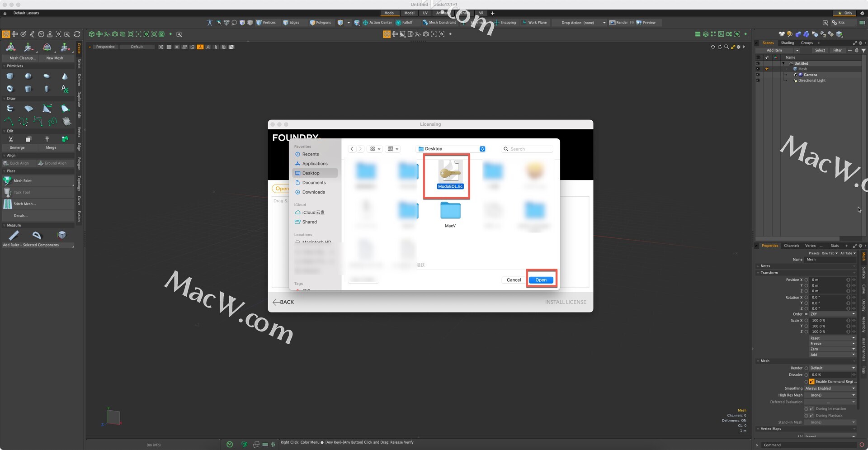This screenshot has height=450, width=868.
Task: Collapse the Untitled scene tree
Action: coord(783,63)
